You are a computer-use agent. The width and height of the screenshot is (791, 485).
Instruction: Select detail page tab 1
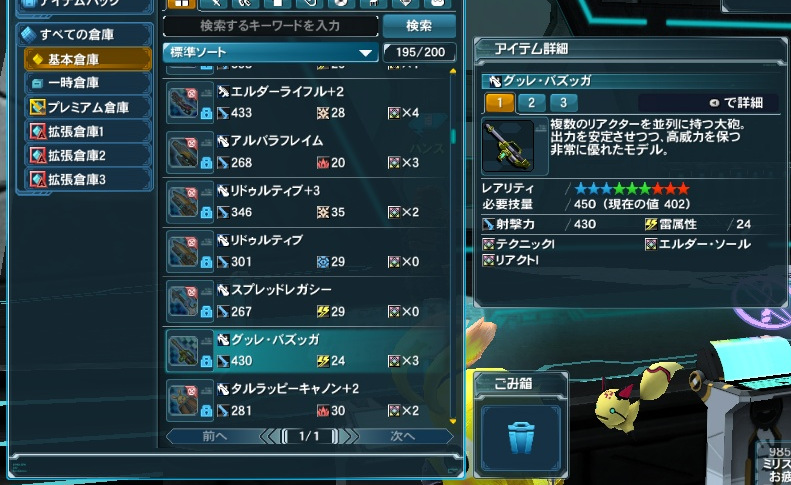tap(499, 102)
